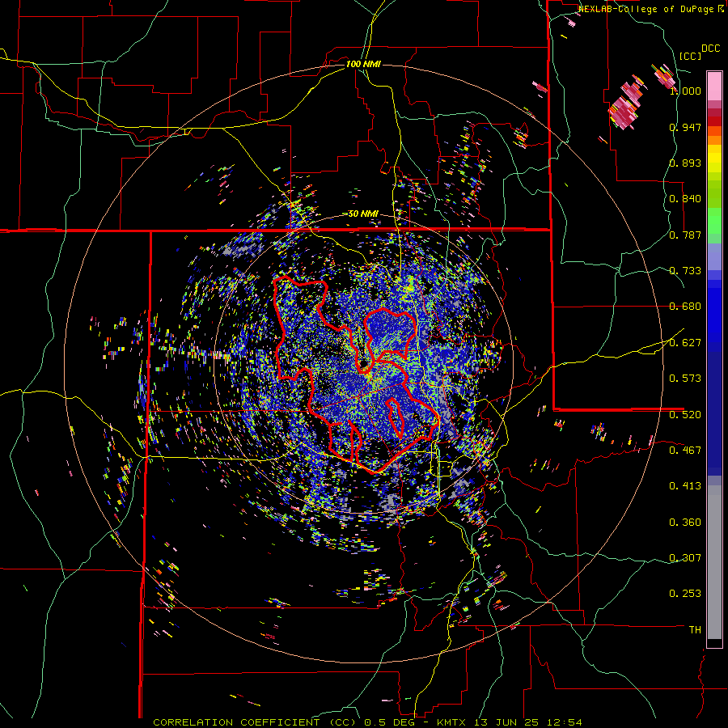Screen dimensions: 728x728
Task: Click the [CC] units label
Action: point(690,56)
